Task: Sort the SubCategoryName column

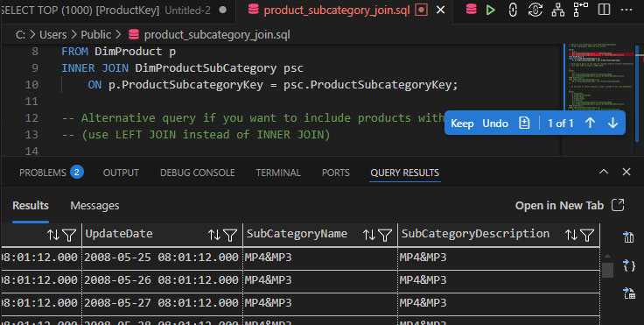Action: point(369,235)
